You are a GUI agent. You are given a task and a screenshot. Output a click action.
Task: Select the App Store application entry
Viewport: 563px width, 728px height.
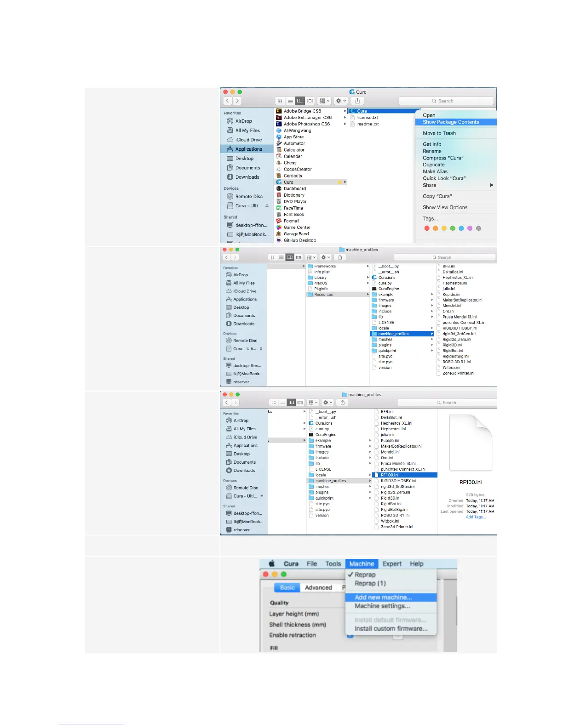click(293, 137)
